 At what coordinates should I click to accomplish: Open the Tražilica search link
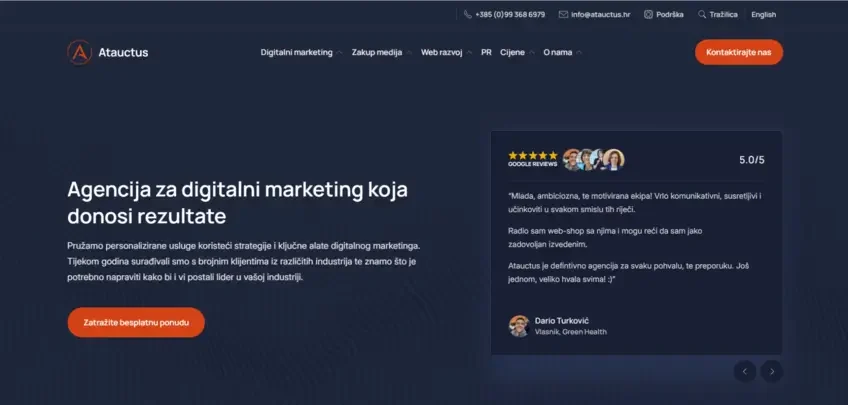[x=723, y=15]
